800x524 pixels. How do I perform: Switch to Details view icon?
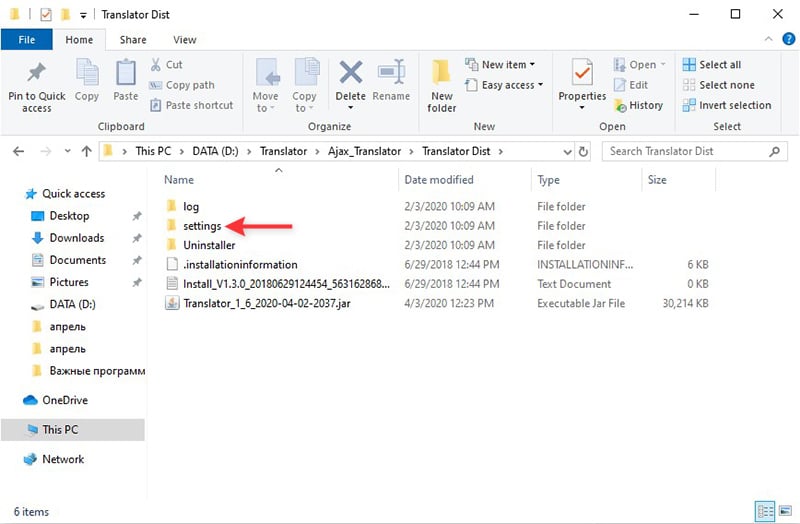(x=765, y=511)
